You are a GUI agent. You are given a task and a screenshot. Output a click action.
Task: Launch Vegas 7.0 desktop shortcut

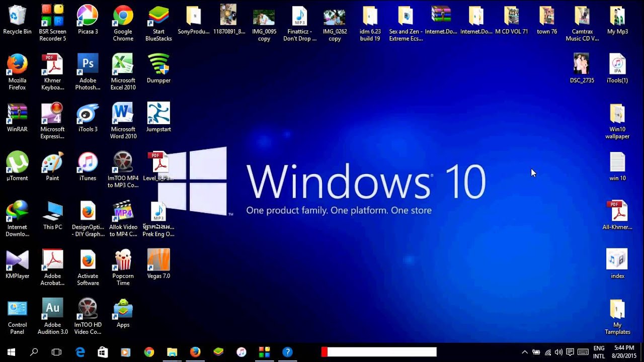pos(158,264)
